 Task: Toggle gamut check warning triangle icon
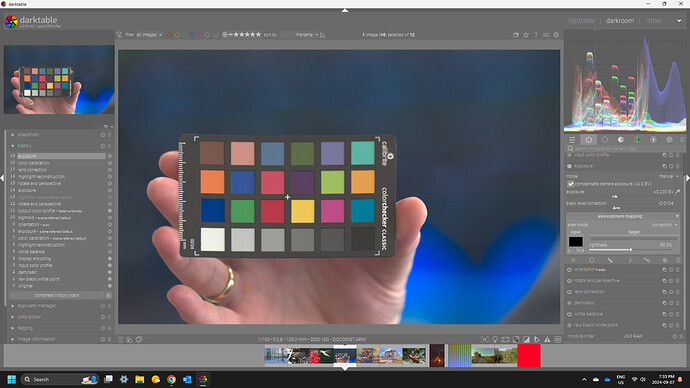tap(547, 340)
